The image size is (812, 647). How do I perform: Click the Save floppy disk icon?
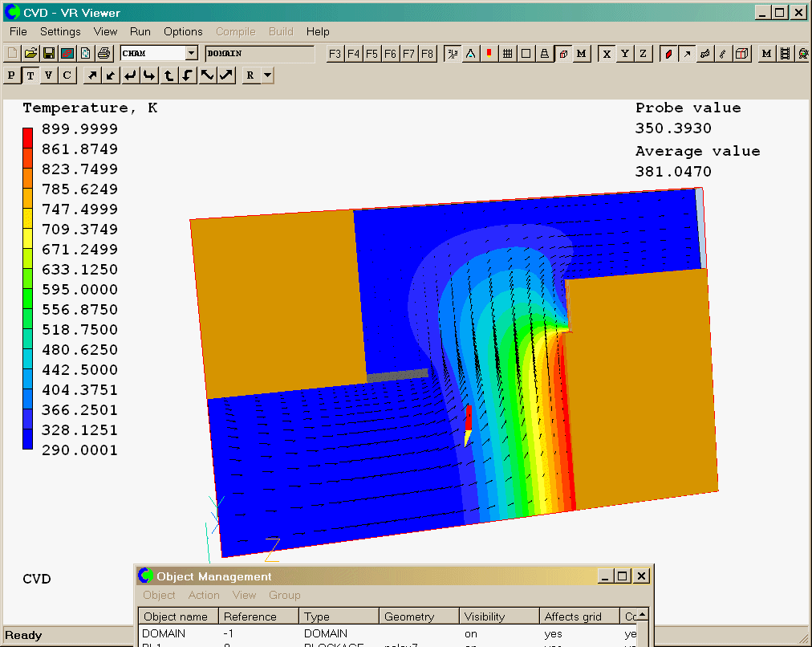49,54
